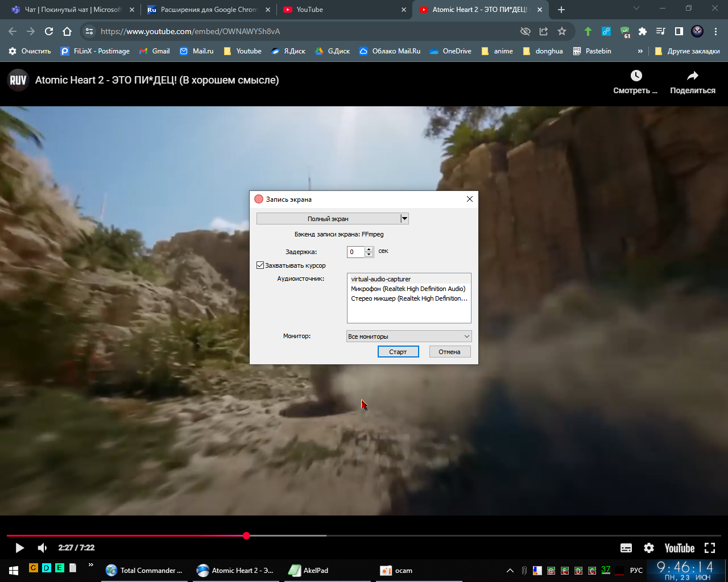The image size is (728, 582).
Task: Click the share page icon in the address bar
Action: [544, 31]
